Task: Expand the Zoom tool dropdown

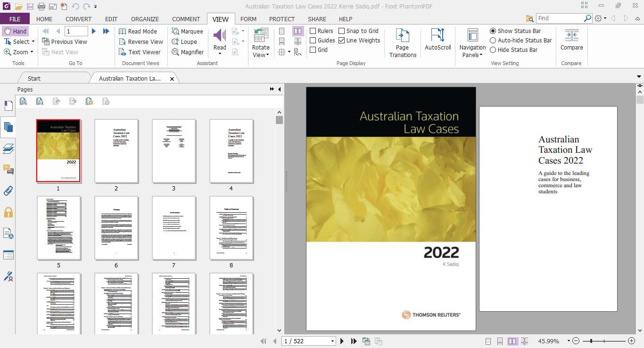Action: tap(32, 52)
